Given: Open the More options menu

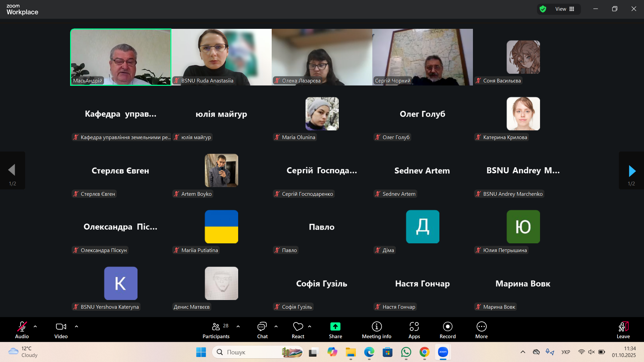Looking at the screenshot, I should (481, 330).
